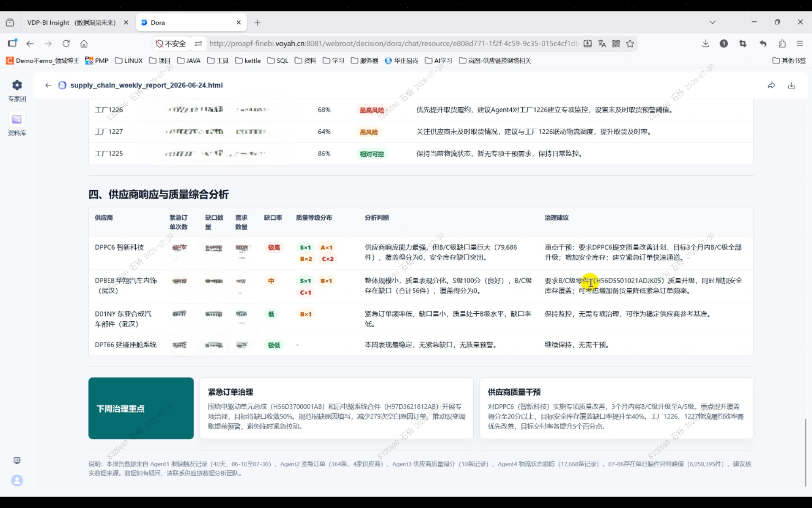Image resolution: width=812 pixels, height=508 pixels.
Task: Click browser forward navigation arrow
Action: [48, 44]
